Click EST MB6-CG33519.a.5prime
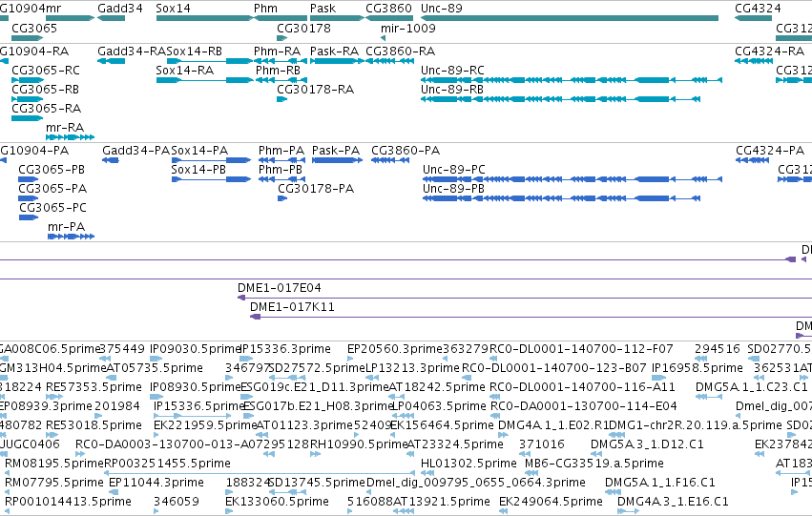812x516 pixels. (x=594, y=464)
